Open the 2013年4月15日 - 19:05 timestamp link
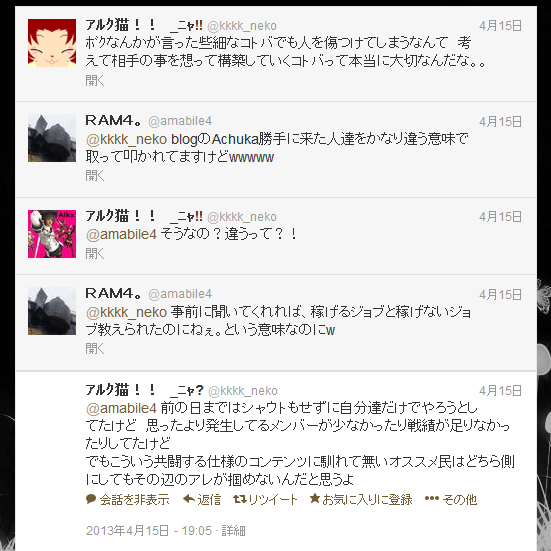 (149, 530)
